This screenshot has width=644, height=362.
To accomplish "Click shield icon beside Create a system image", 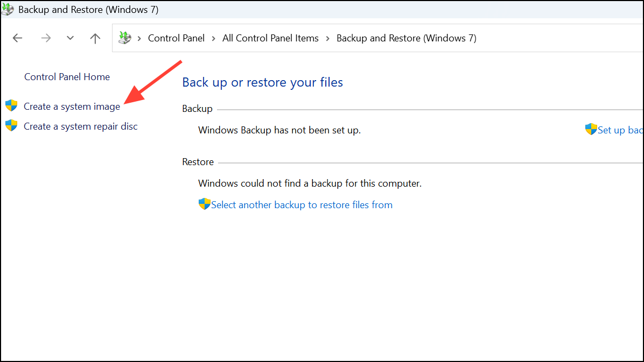I will tap(11, 105).
